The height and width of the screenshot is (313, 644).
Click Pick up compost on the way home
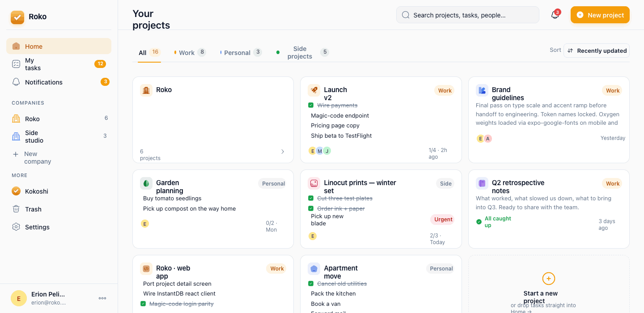tap(189, 208)
